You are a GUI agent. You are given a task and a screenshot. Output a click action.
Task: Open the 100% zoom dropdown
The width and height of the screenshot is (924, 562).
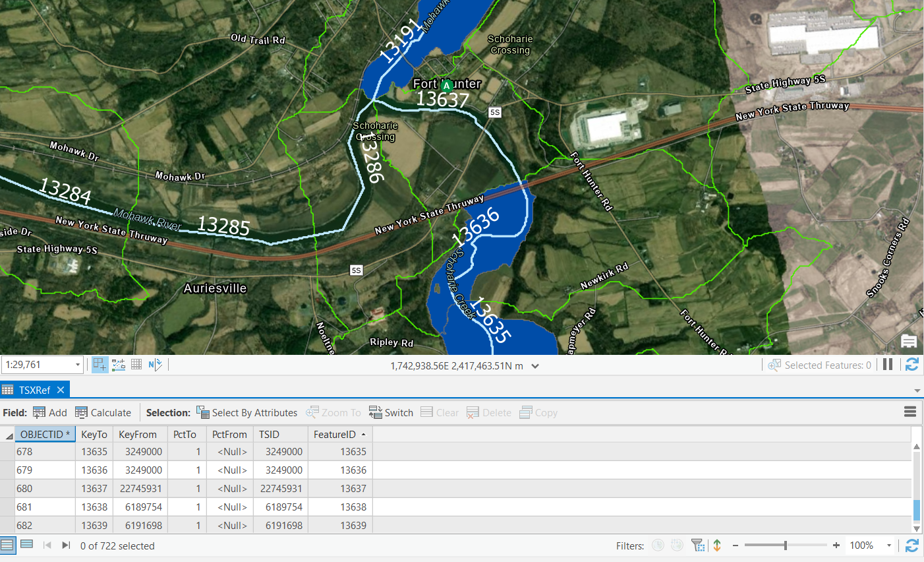coord(888,546)
